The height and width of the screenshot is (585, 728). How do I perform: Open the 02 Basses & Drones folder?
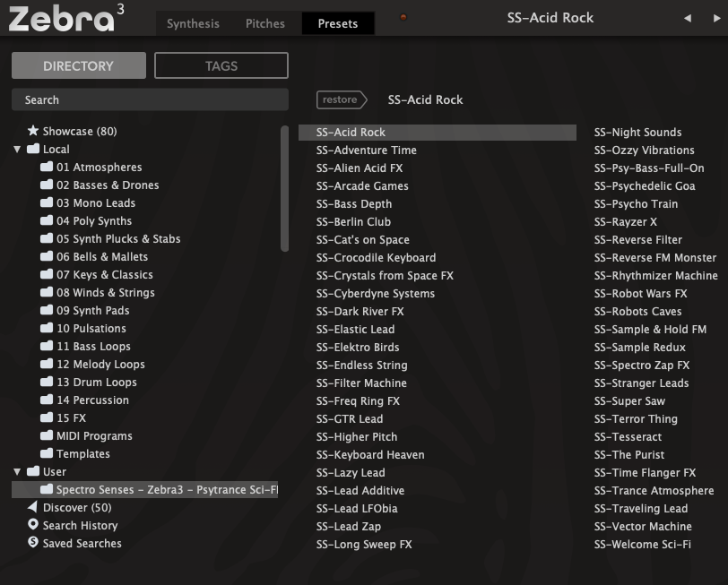click(108, 185)
